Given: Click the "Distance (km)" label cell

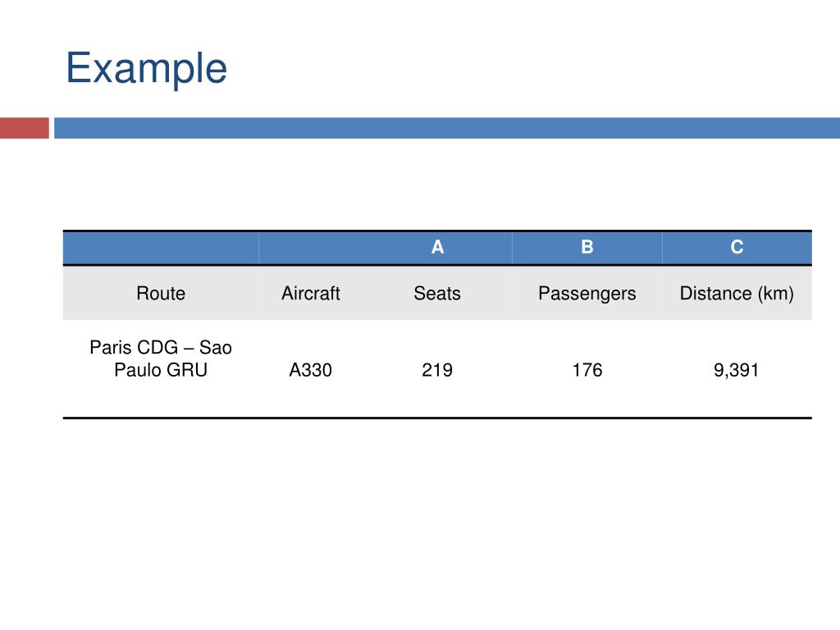Looking at the screenshot, I should point(737,294).
